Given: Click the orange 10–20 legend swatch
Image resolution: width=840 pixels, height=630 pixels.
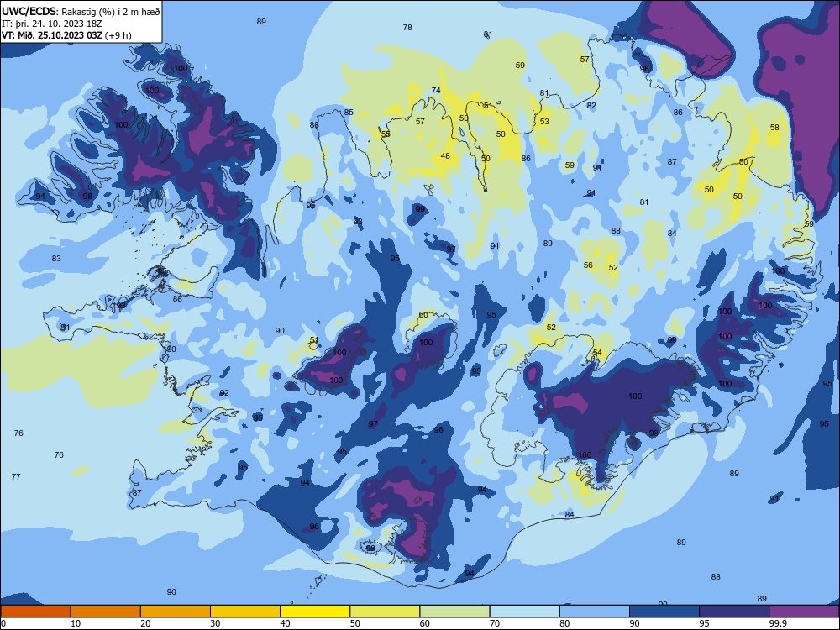Looking at the screenshot, I should pos(106,612).
